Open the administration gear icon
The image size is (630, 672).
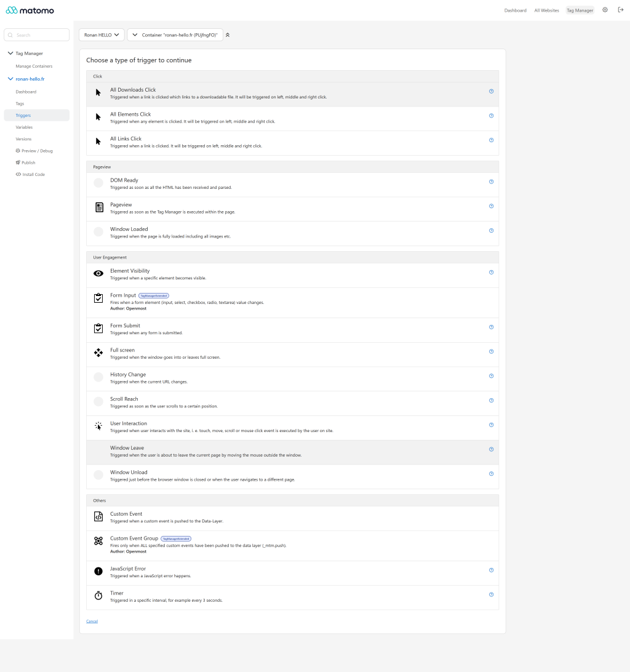605,10
